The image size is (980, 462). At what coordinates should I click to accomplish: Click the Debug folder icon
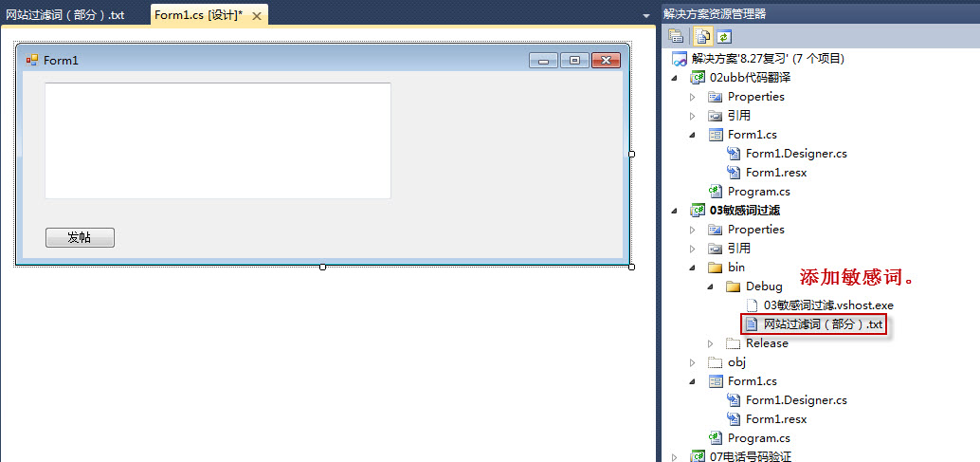tap(734, 286)
